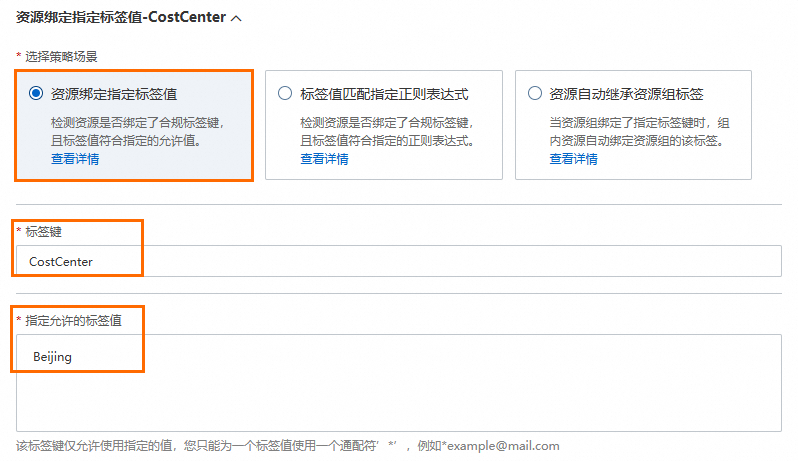
Task: Open 查看详情 link under 标签值匹配指定正则表达式
Action: tap(324, 159)
